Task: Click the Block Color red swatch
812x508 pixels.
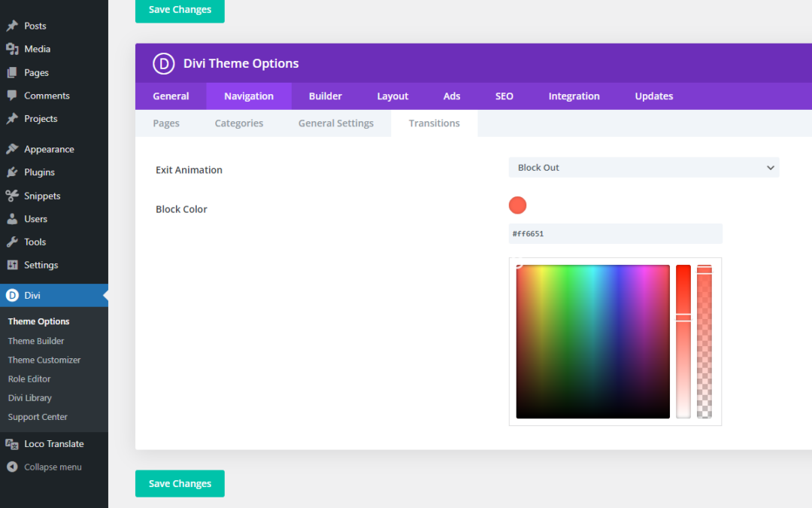Action: coord(517,205)
